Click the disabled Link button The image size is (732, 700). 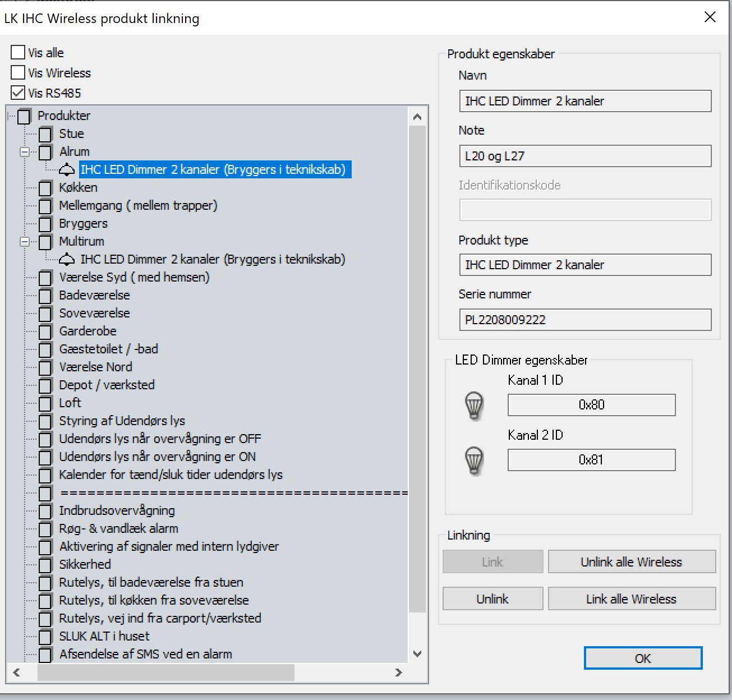tap(492, 562)
